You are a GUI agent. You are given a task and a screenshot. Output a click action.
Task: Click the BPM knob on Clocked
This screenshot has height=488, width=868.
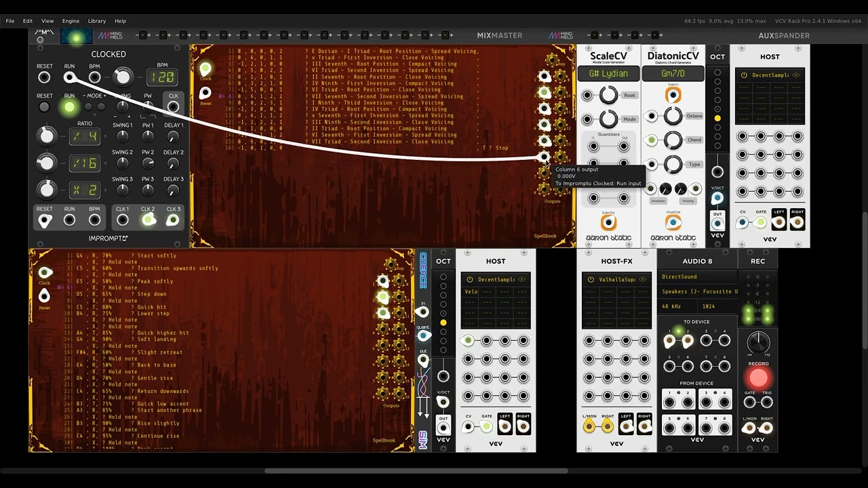pyautogui.click(x=123, y=77)
